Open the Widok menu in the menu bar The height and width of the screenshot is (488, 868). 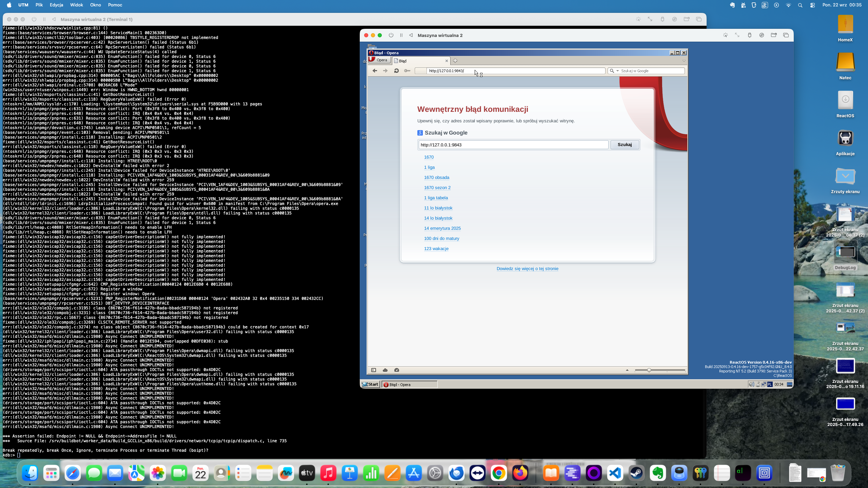coord(76,5)
